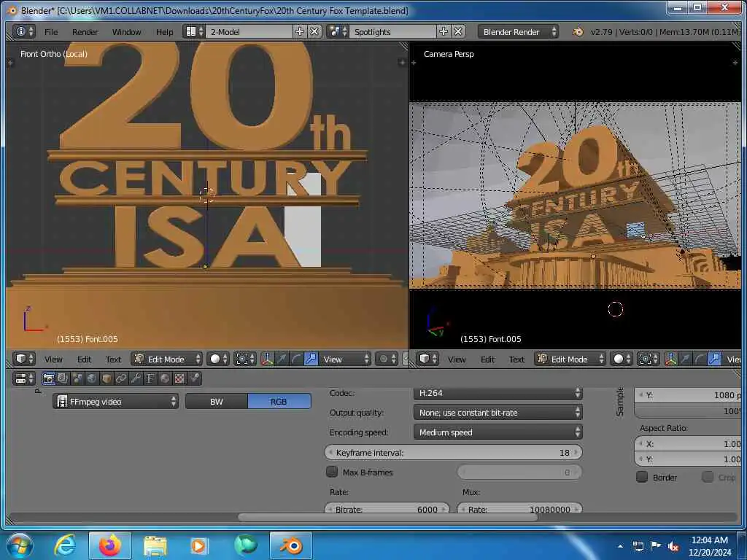Viewport: 747px width, 560px height.
Task: Open the Material properties tab
Action: (x=165, y=378)
